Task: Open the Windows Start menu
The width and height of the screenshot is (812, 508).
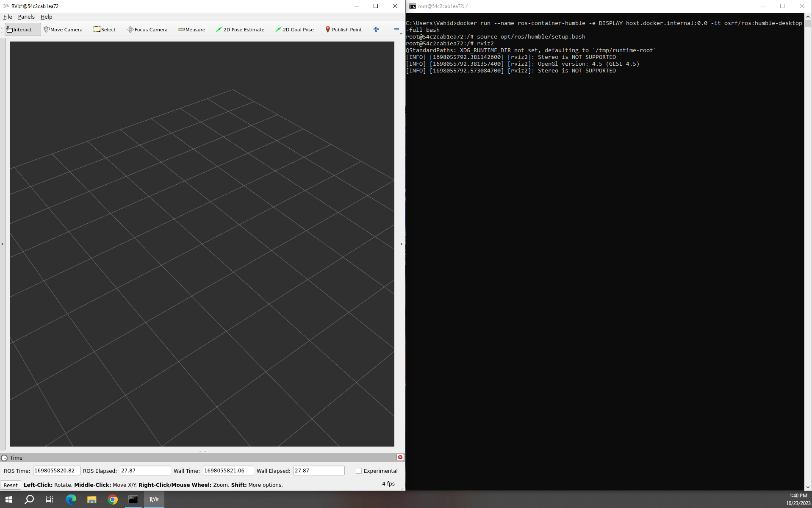Action: 9,500
